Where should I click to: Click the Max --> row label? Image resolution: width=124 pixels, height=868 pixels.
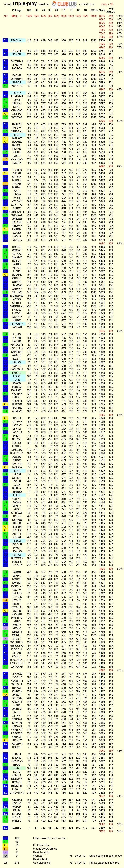coord(16,16)
